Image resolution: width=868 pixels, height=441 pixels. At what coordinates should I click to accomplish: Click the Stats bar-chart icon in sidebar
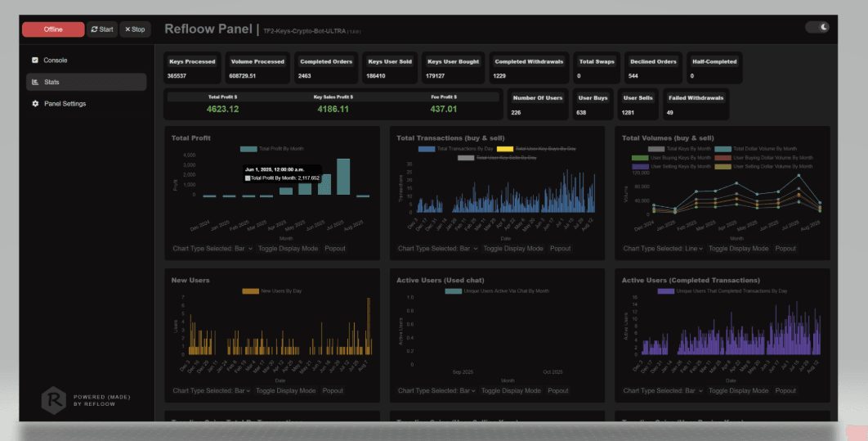coord(35,82)
